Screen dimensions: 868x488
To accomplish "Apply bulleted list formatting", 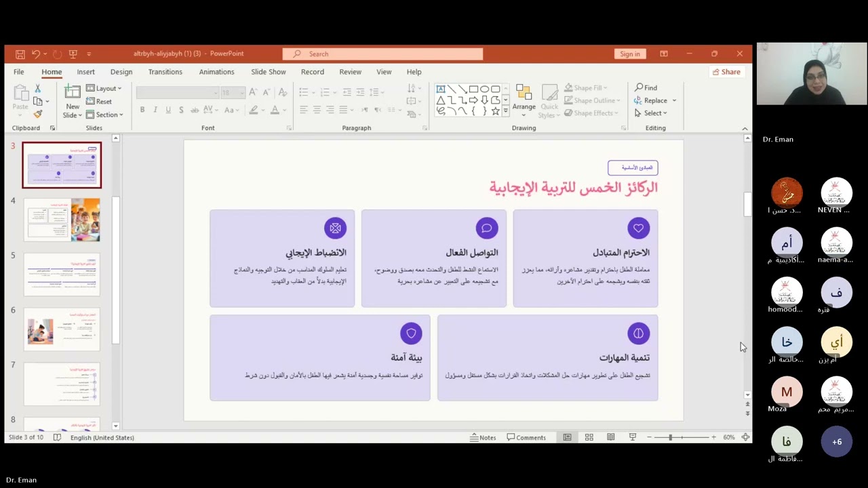I will (x=304, y=92).
